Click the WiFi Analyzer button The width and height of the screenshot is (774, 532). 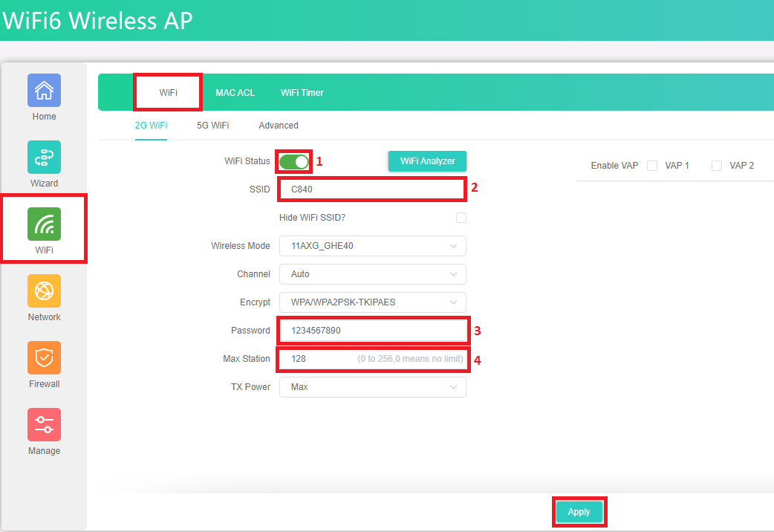click(x=427, y=161)
